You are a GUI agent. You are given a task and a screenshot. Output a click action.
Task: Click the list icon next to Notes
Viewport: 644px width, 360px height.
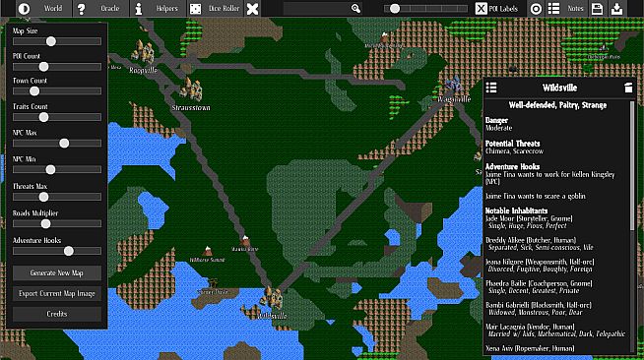[553, 8]
